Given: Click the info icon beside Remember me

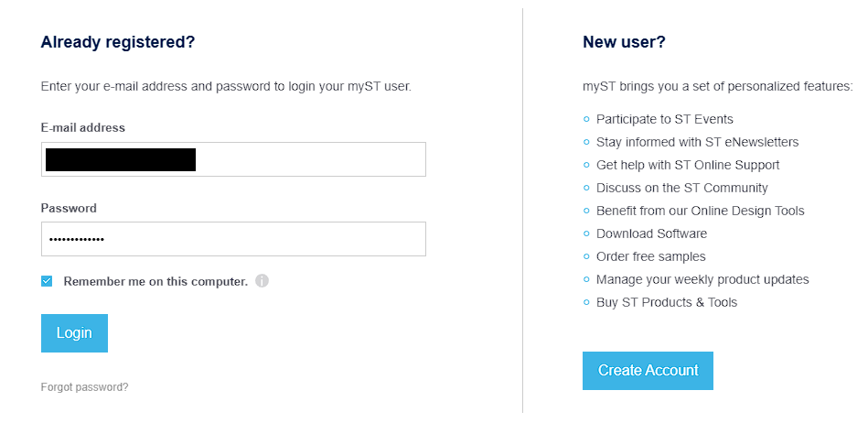Looking at the screenshot, I should 262,281.
